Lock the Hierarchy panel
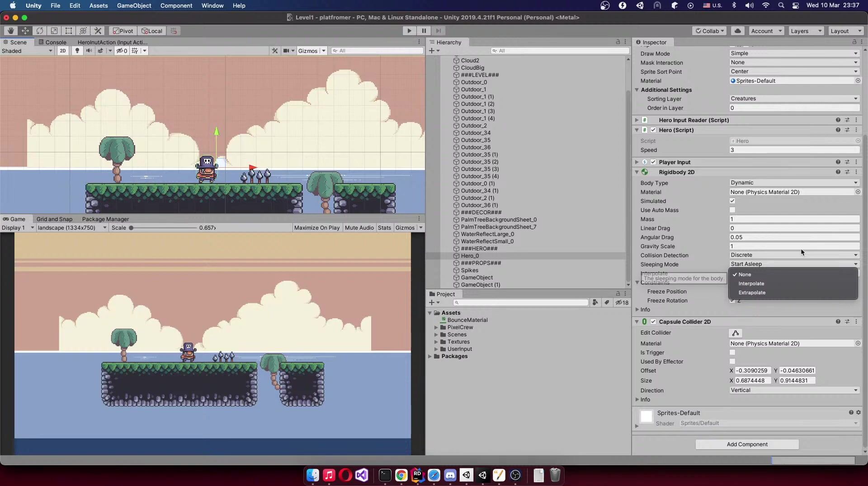The width and height of the screenshot is (868, 486). click(x=618, y=42)
